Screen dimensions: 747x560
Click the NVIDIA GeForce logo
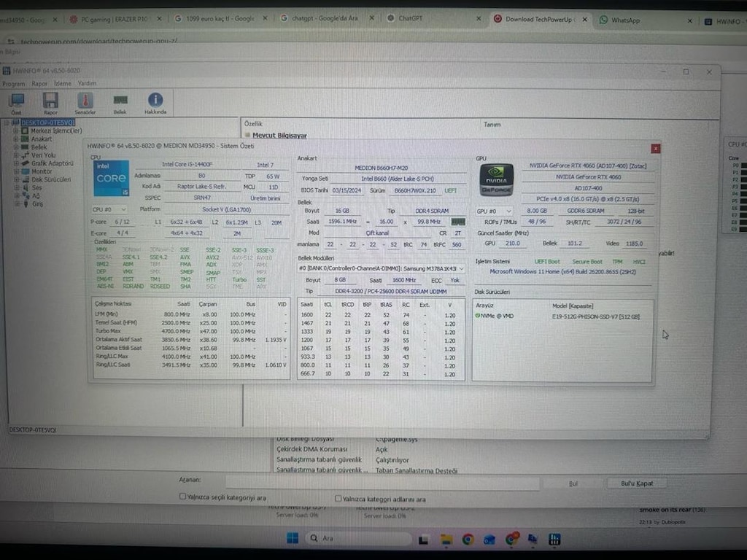point(496,180)
